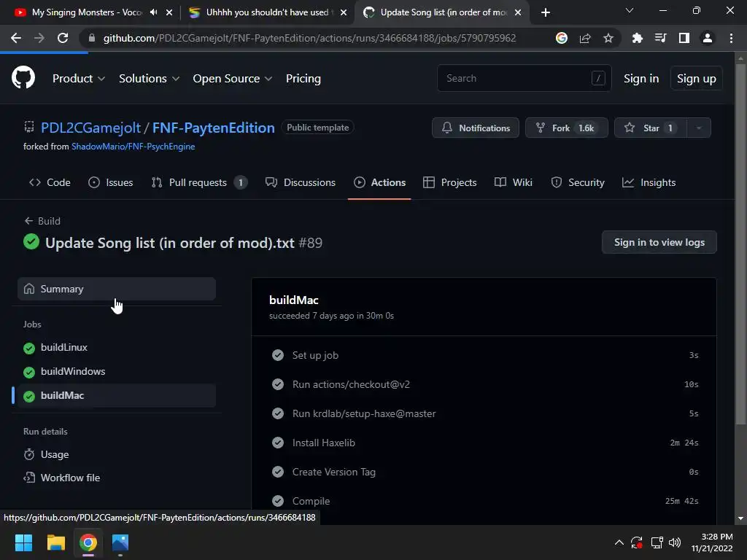Open the Security tab
Viewport: 747px width, 560px height.
point(578,182)
